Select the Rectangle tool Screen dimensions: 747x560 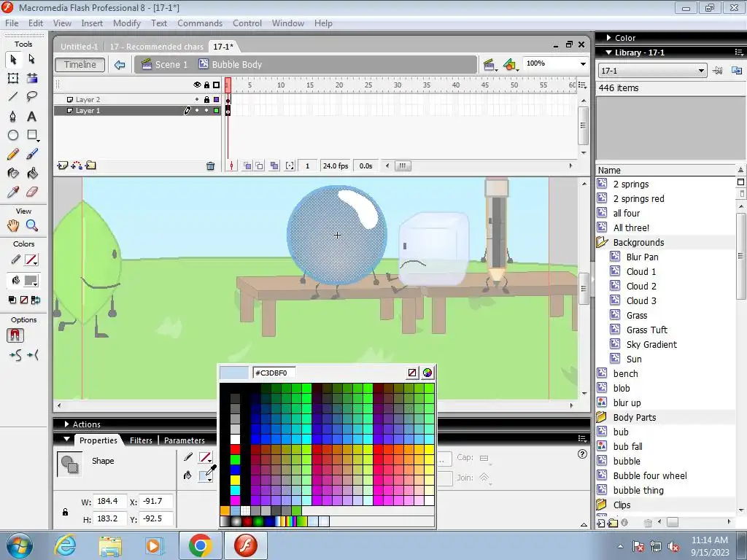pos(32,135)
